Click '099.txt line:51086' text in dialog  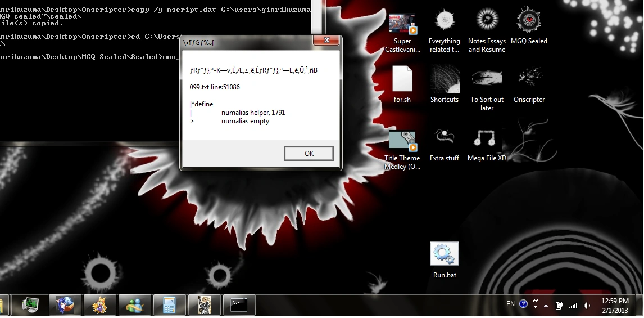tap(215, 87)
